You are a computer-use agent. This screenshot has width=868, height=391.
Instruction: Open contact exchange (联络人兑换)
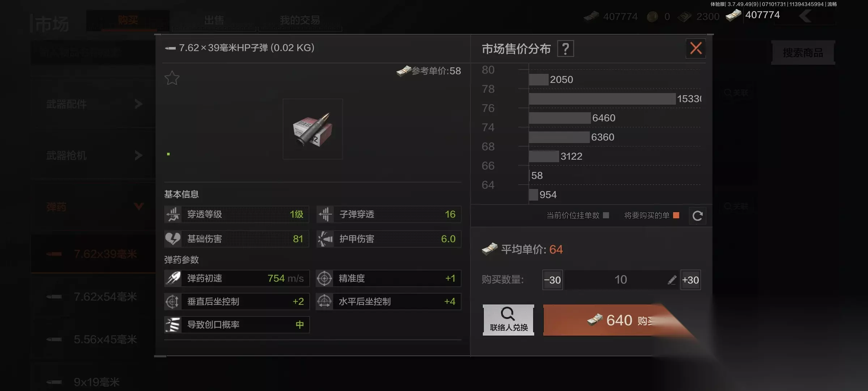(x=509, y=320)
